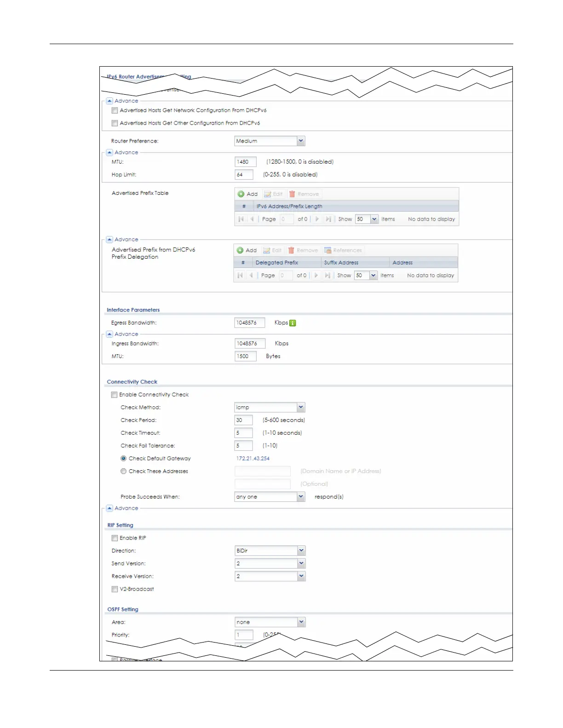Screen dimensions: 563x728
Task: Open the RIP Direction dropdown
Action: click(x=301, y=551)
